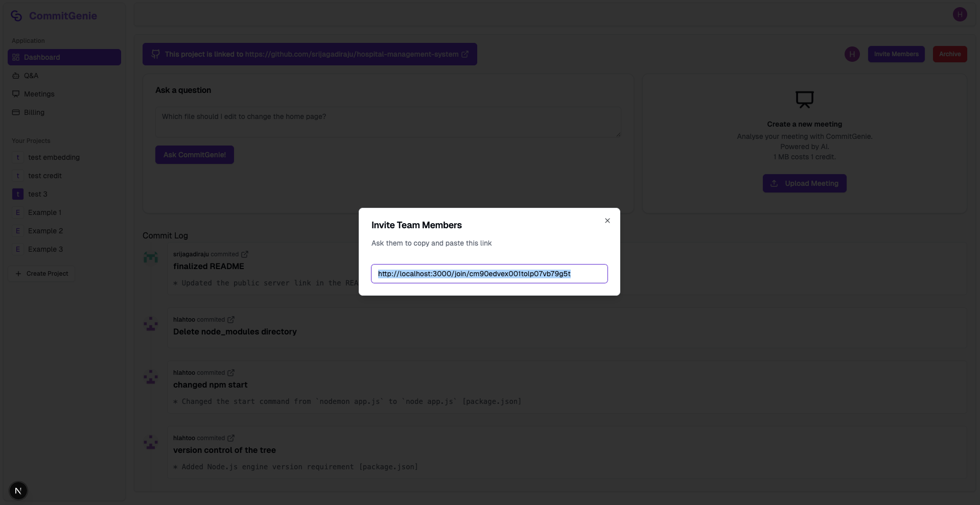This screenshot has height=505, width=980.
Task: Click the 'E' badge beside Example 1
Action: (18, 212)
